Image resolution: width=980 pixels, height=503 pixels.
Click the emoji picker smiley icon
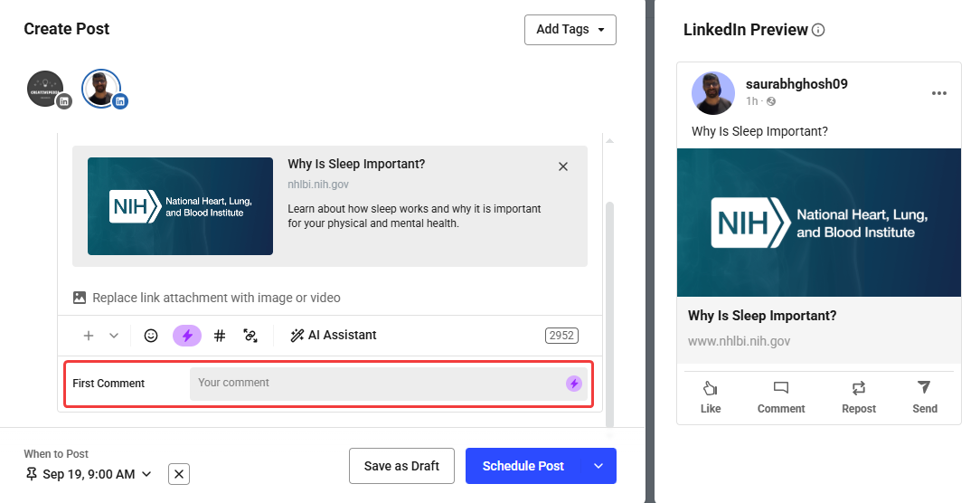point(151,336)
